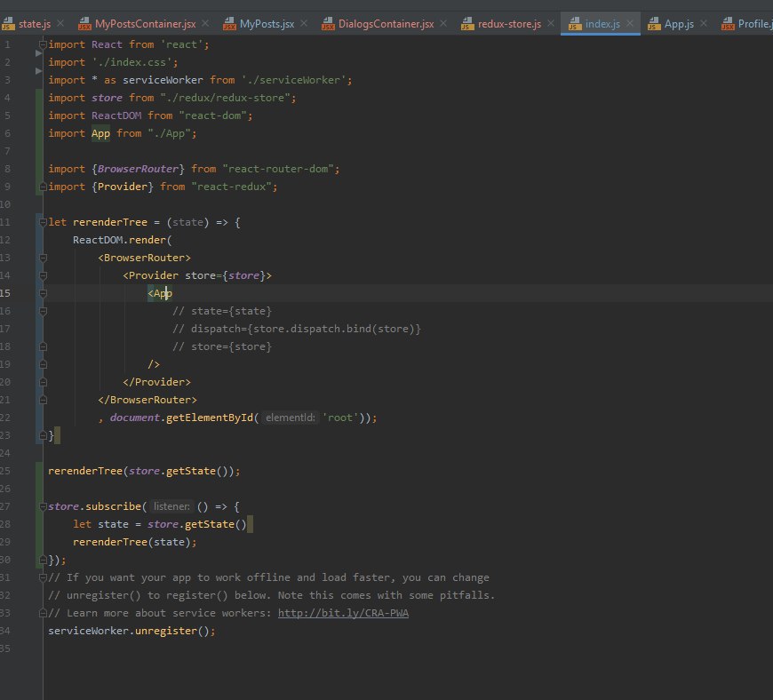Fold the rerenderTree function at line 11
773x700 pixels.
(43, 222)
